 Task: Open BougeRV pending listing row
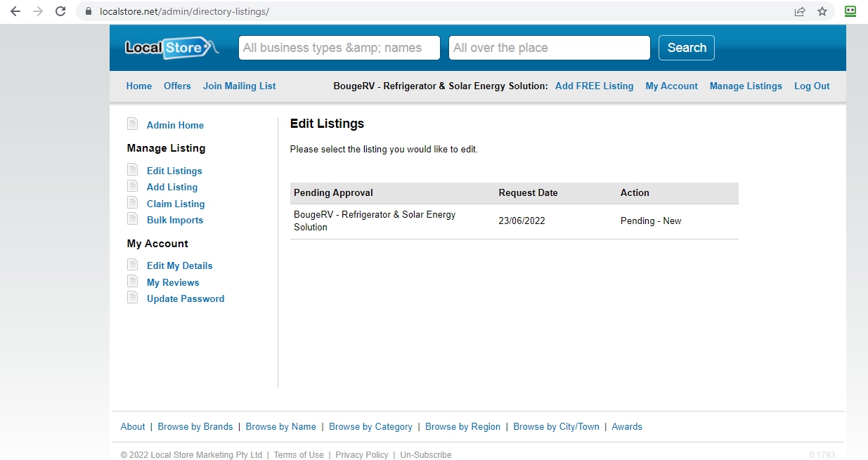pyautogui.click(x=375, y=221)
